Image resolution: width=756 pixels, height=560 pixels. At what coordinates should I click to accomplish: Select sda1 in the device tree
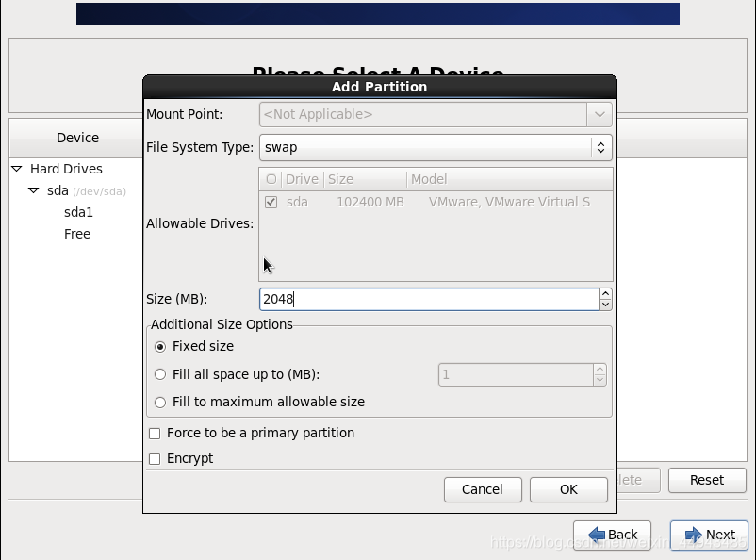[78, 212]
